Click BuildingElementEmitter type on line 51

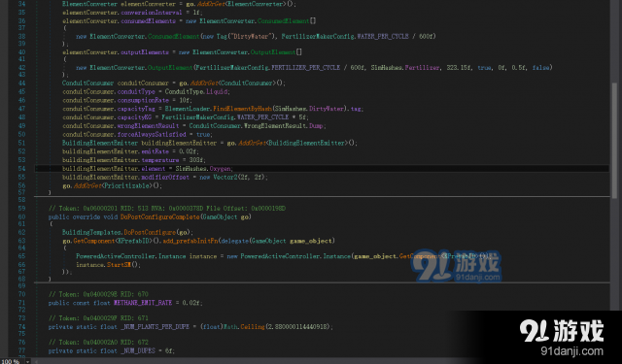[x=100, y=143]
